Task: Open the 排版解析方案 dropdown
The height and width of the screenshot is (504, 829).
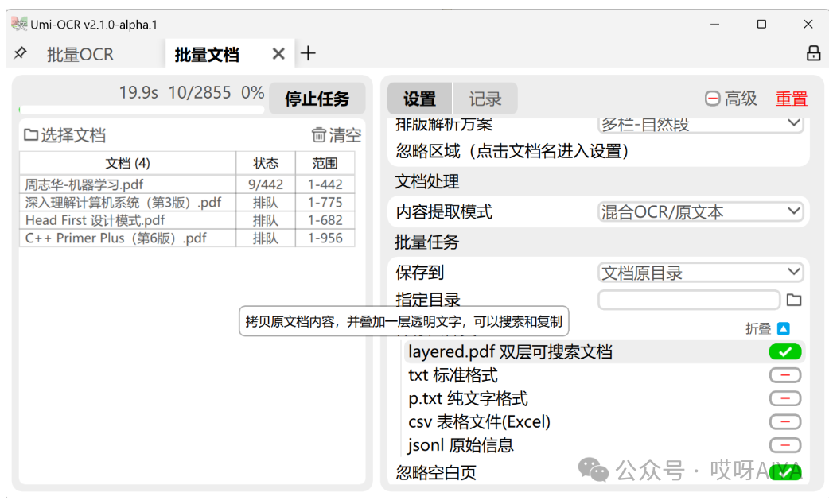Action: [x=700, y=124]
